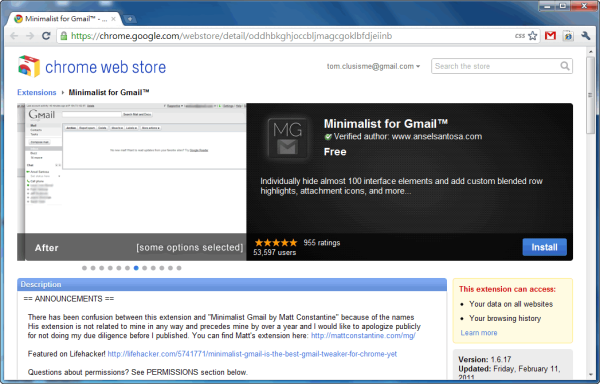Click the address bar URL
The height and width of the screenshot is (384, 600).
[232, 36]
